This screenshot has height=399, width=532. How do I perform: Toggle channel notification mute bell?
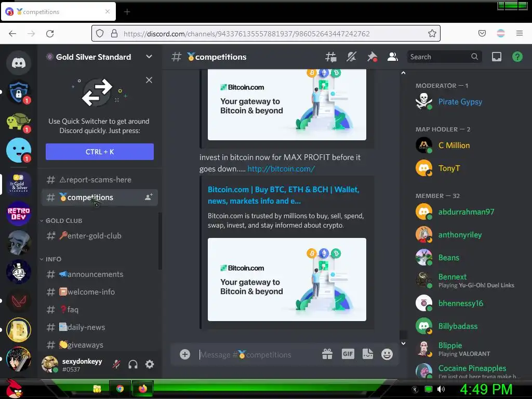351,57
